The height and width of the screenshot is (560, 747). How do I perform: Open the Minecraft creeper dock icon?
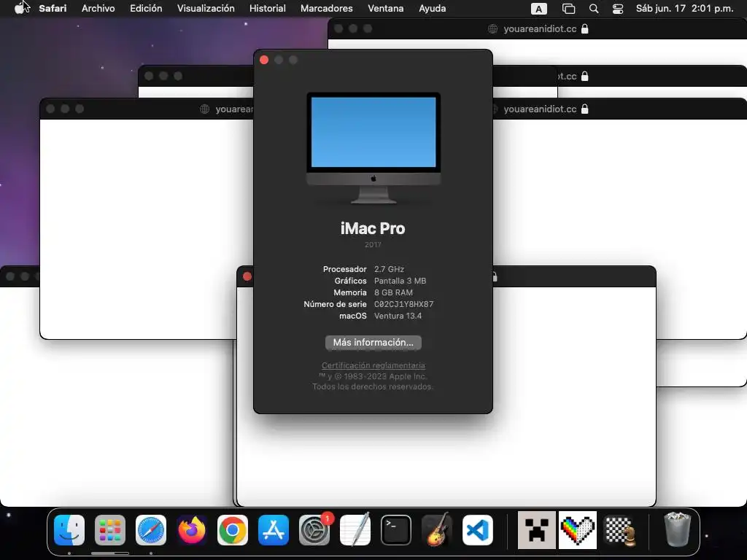click(536, 530)
